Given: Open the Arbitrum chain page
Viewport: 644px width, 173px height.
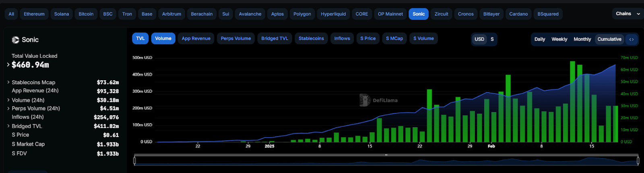Looking at the screenshot, I should [171, 14].
